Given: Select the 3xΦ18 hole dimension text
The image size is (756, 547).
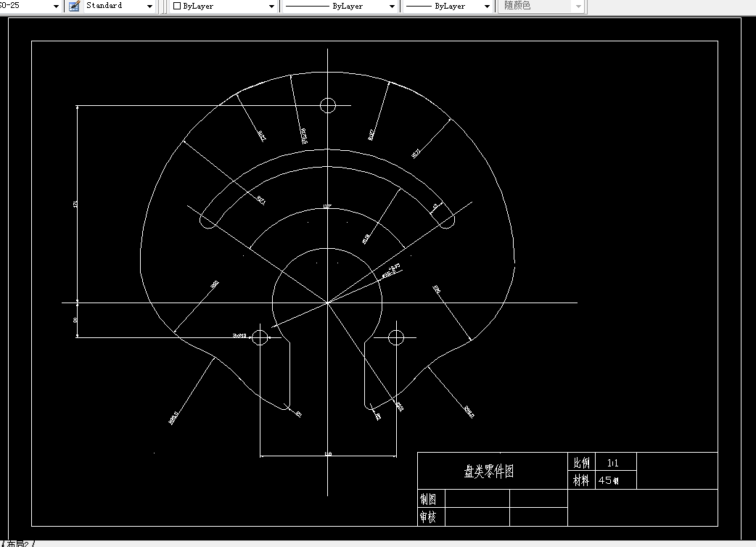Looking at the screenshot, I should click(239, 335).
